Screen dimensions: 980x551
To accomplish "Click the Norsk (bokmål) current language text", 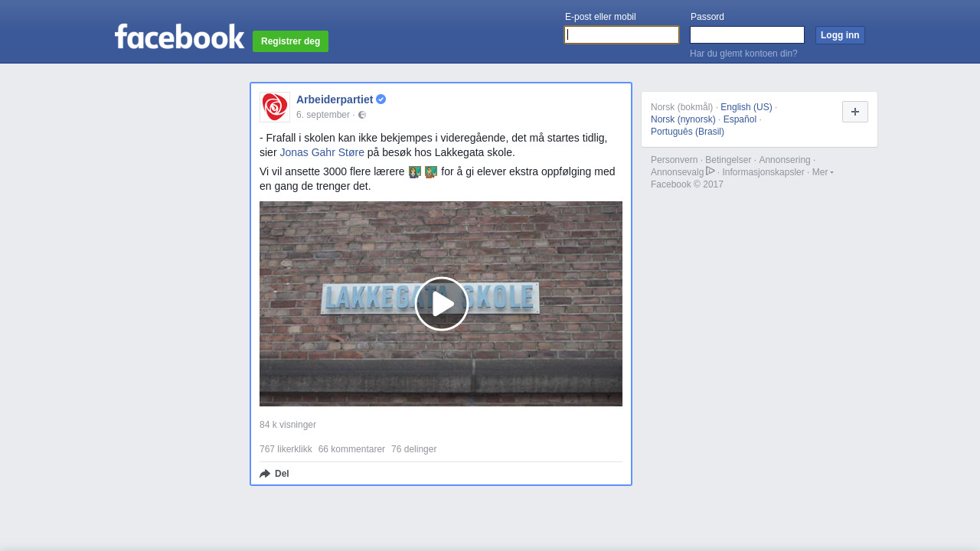I will click(x=681, y=107).
